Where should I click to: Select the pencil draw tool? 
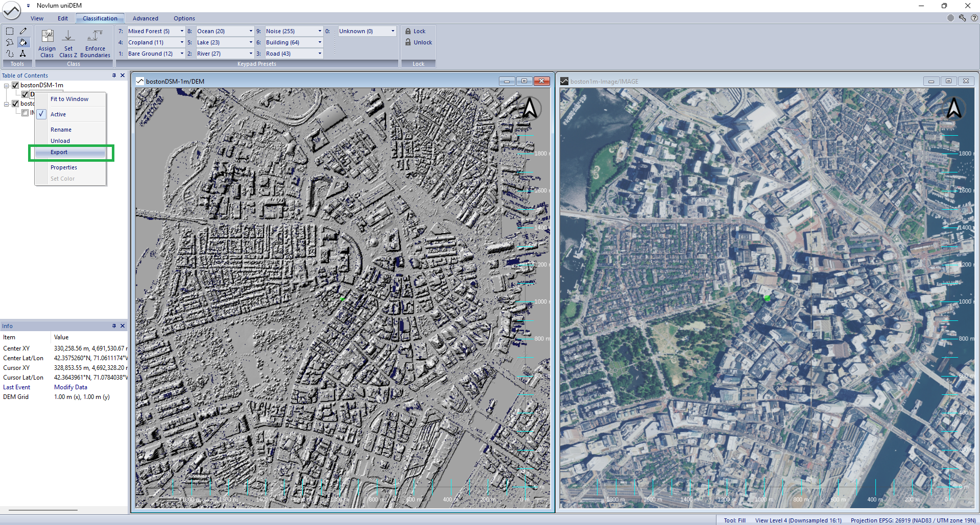point(23,31)
